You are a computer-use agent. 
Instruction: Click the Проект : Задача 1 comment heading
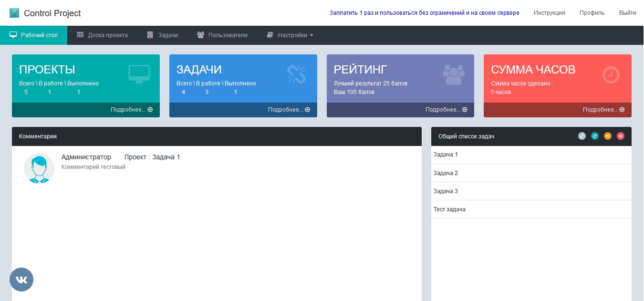tap(152, 157)
